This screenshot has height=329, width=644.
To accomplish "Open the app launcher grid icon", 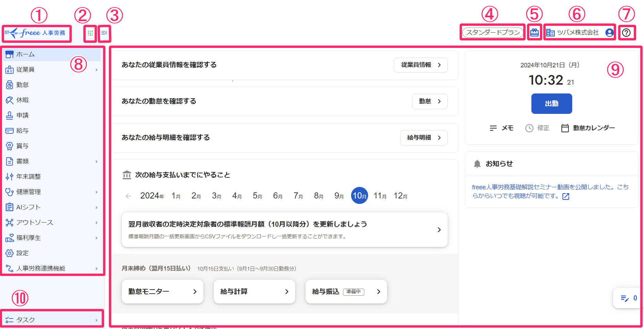I will [90, 33].
